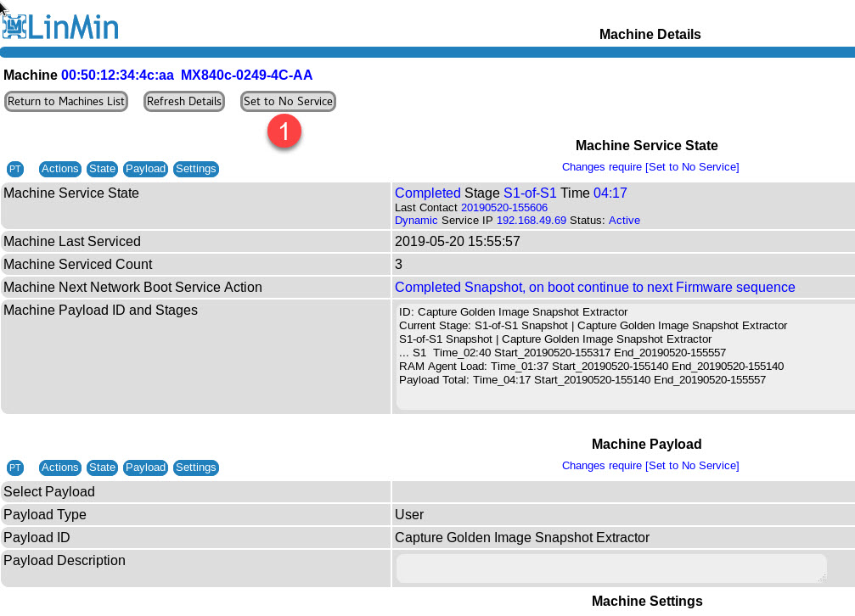This screenshot has width=855, height=616.
Task: Click Actions pill in the Machine Payload section
Action: click(59, 468)
